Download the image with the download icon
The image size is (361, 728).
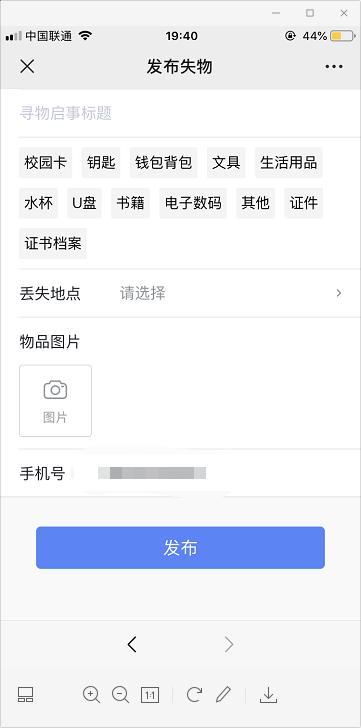[x=268, y=695]
